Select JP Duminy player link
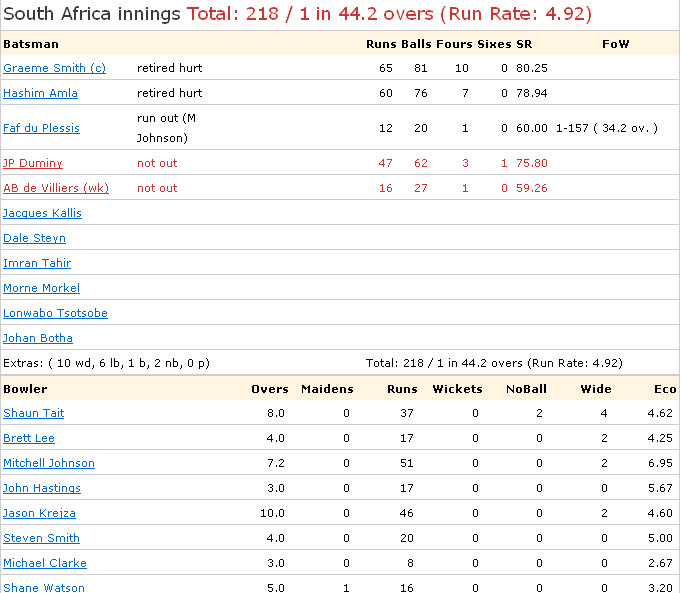 pyautogui.click(x=33, y=163)
